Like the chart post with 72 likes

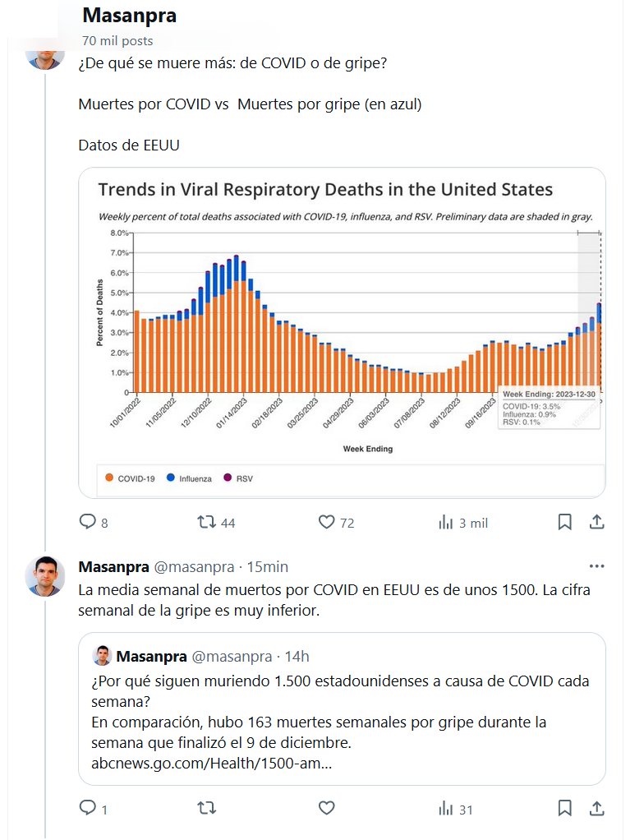pyautogui.click(x=327, y=522)
